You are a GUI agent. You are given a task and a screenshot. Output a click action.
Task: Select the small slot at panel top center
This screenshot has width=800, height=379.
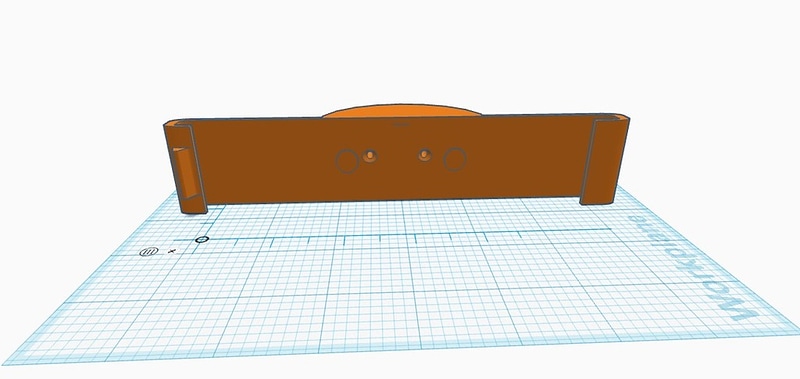pyautogui.click(x=401, y=122)
